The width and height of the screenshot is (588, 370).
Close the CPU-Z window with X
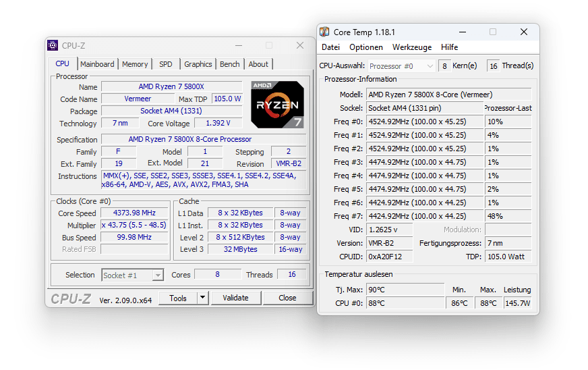(300, 45)
